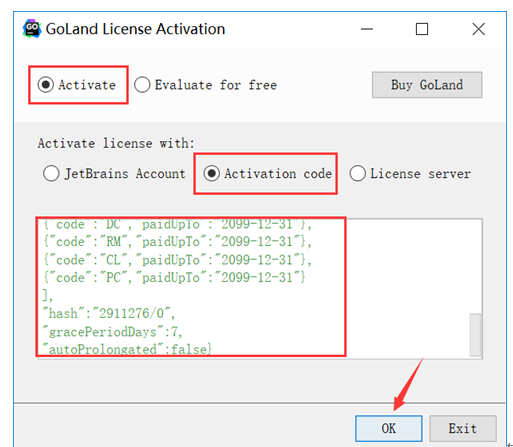Click the gracePeriodDays:7 line
This screenshot has width=513, height=447.
pos(112,332)
